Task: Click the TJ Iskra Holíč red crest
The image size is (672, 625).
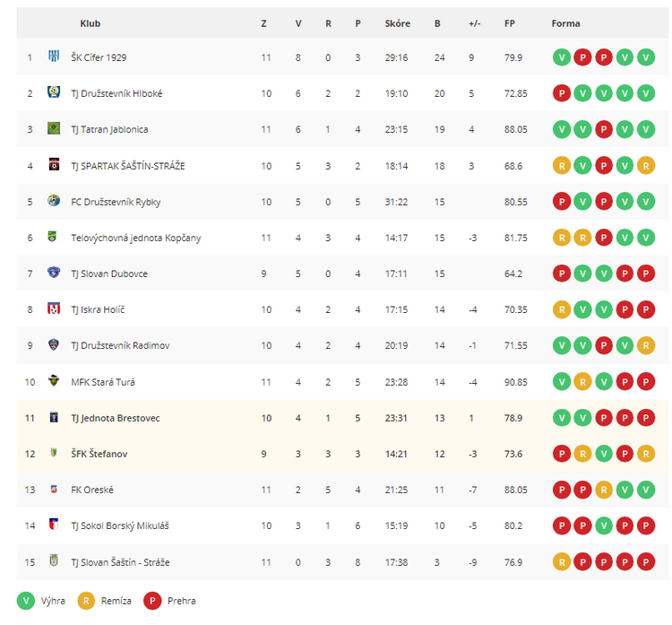Action: click(54, 308)
